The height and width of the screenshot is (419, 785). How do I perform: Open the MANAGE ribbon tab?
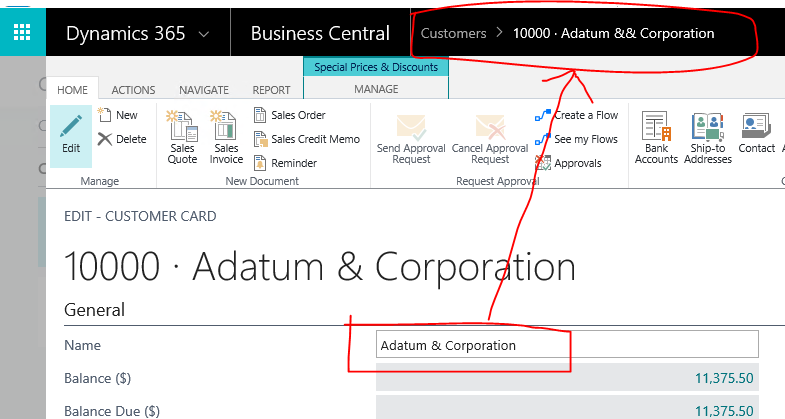376,89
